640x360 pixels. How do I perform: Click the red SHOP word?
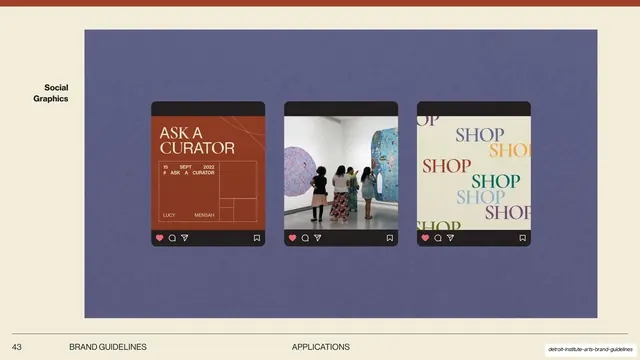[x=447, y=166]
